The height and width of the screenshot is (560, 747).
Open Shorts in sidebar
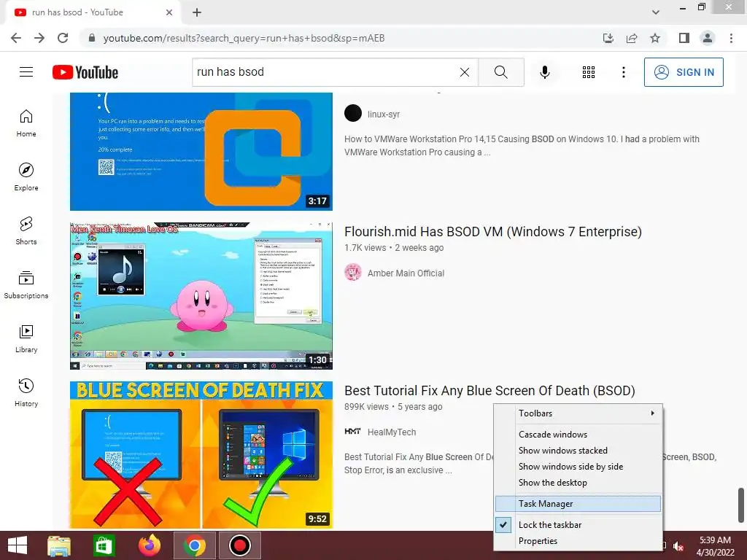point(26,231)
